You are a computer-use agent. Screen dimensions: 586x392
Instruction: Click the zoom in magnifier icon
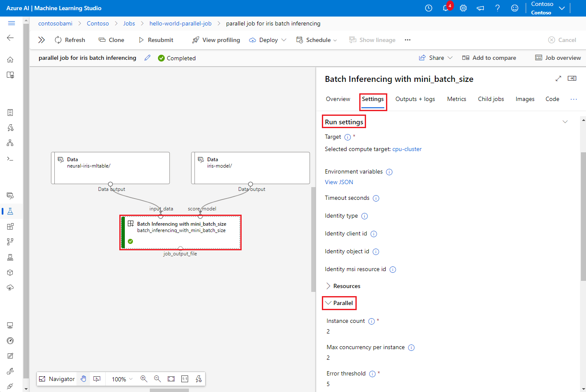[x=144, y=379]
